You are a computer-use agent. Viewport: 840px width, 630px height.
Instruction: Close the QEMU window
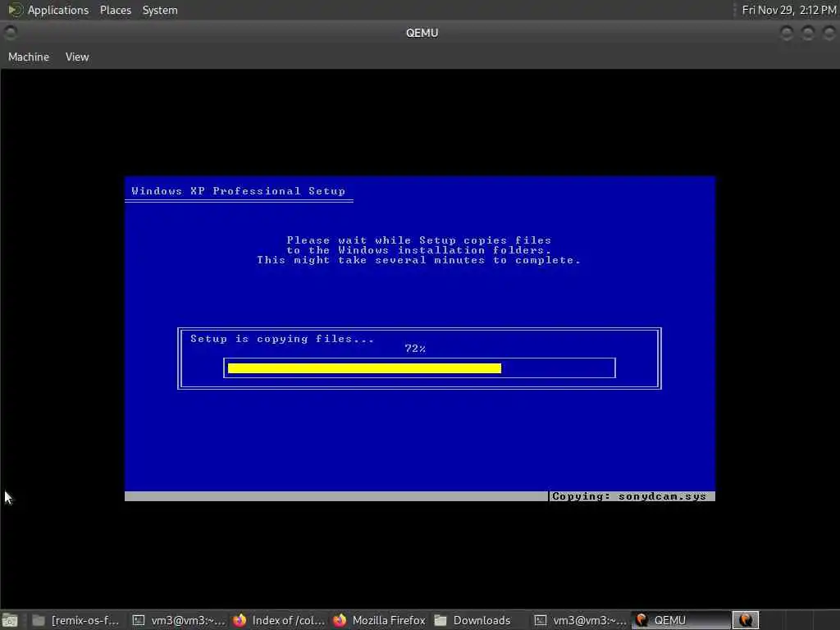(829, 33)
